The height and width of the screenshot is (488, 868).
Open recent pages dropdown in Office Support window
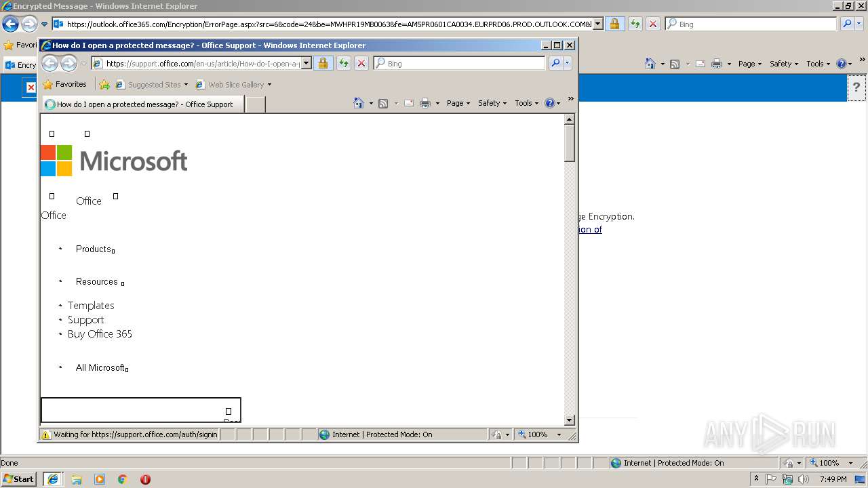(x=83, y=64)
